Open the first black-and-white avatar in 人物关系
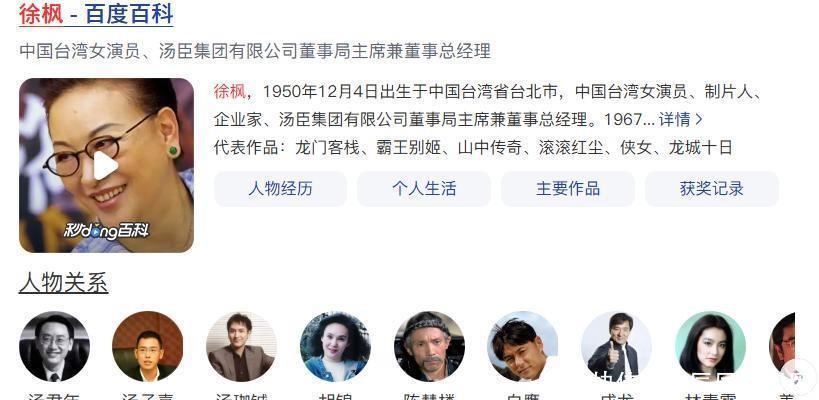Screen dimensions: 819x400 (54, 346)
